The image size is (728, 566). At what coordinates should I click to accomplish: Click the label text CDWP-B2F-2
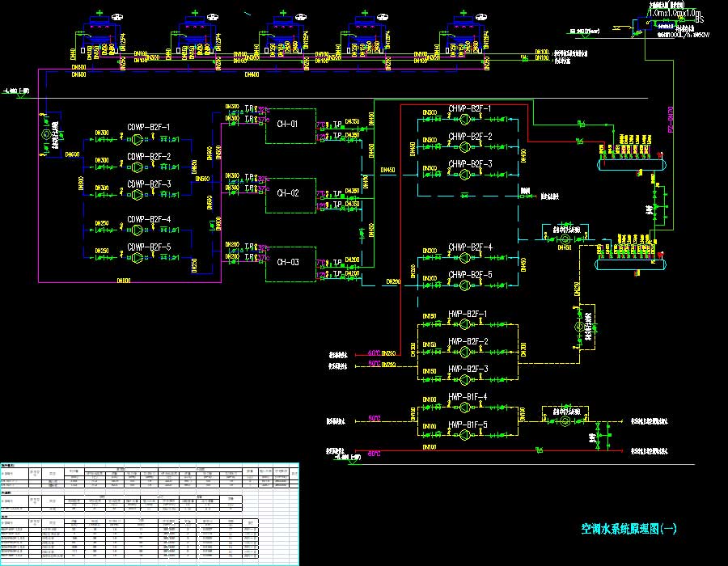pyautogui.click(x=149, y=157)
